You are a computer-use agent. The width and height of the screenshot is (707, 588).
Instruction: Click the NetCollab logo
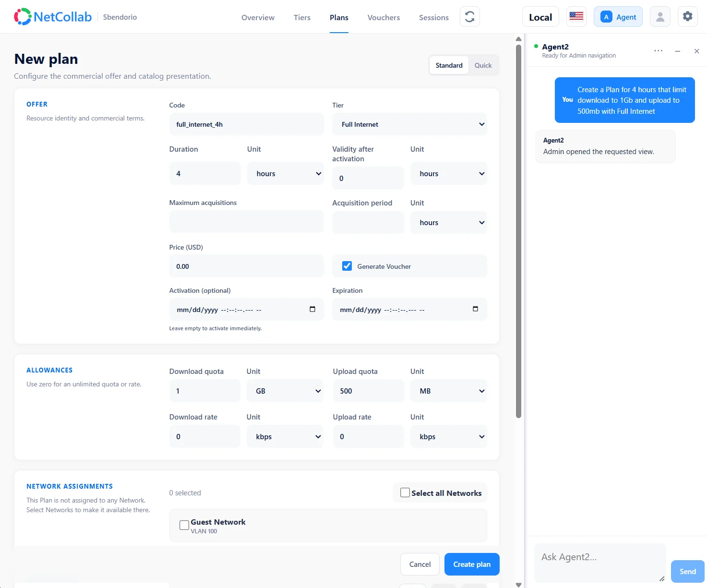(53, 17)
